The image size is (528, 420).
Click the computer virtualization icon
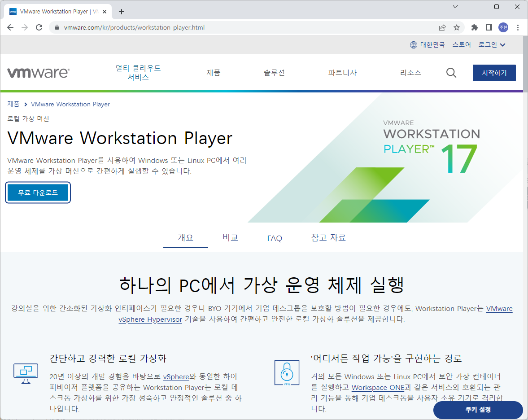point(26,373)
